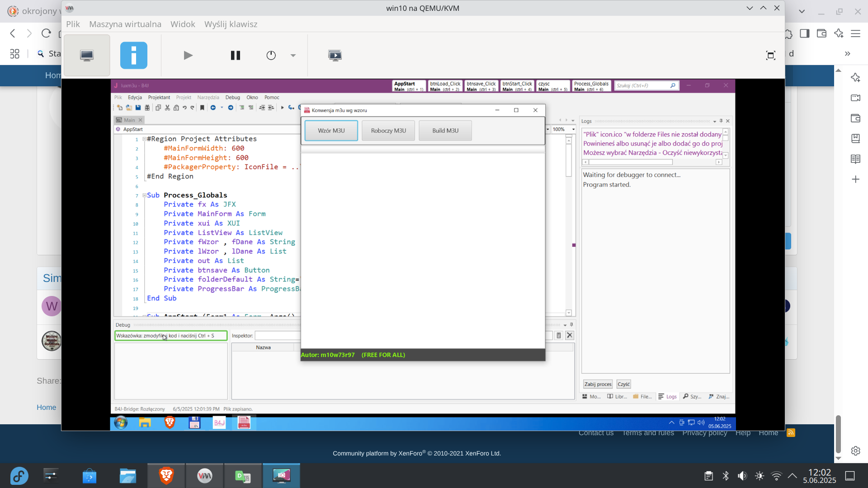The height and width of the screenshot is (488, 868).
Task: Click the Roboczy M3U button
Action: point(388,131)
